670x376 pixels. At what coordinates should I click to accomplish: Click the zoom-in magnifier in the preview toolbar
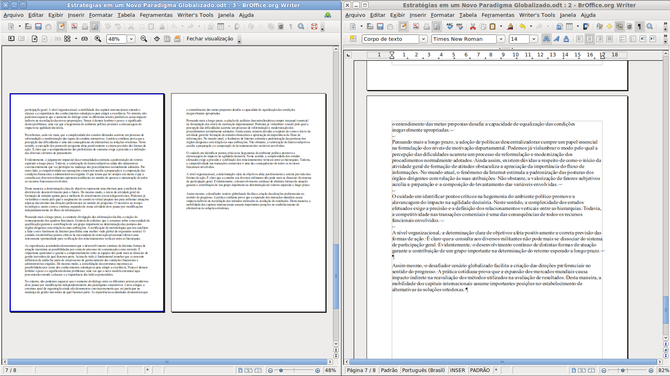(144, 38)
